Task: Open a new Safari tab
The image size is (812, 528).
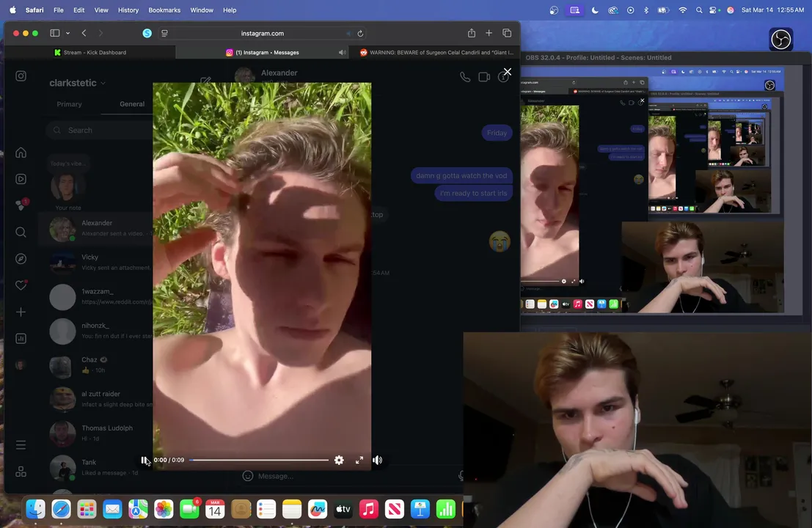Action: 489,33
